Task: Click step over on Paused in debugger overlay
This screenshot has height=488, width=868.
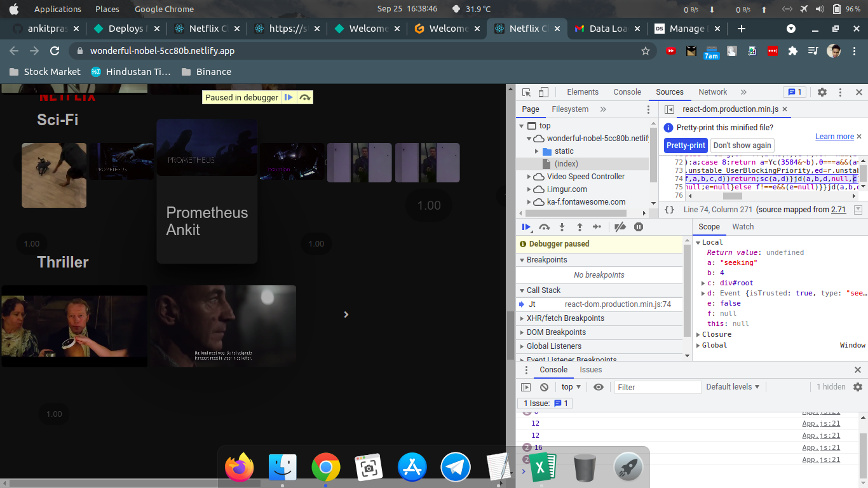Action: (x=305, y=97)
